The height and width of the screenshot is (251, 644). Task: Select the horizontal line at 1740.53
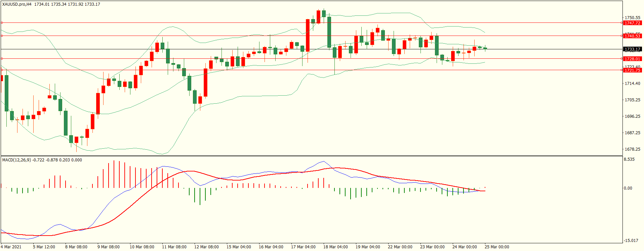coord(312,36)
